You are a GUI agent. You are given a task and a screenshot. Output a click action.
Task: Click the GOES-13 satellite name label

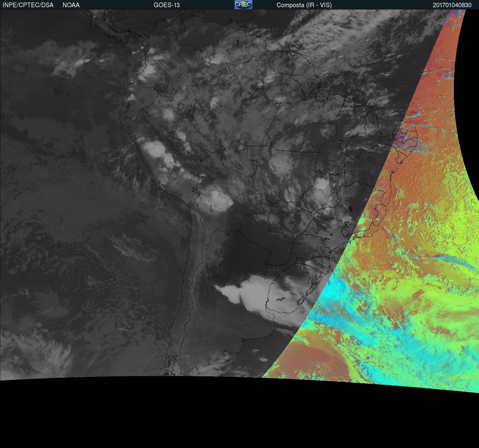coord(166,5)
